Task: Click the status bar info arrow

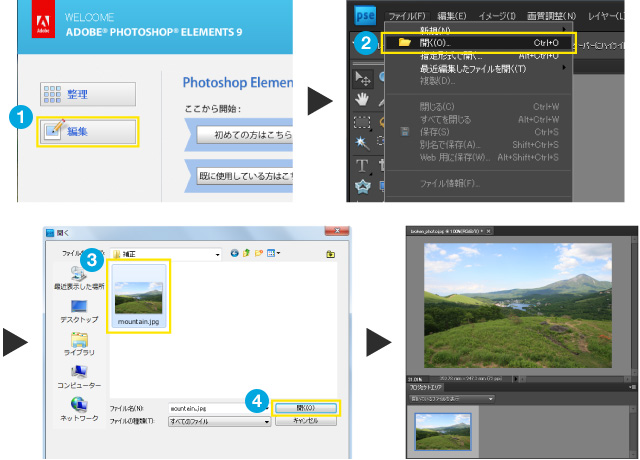Action: pos(516,379)
